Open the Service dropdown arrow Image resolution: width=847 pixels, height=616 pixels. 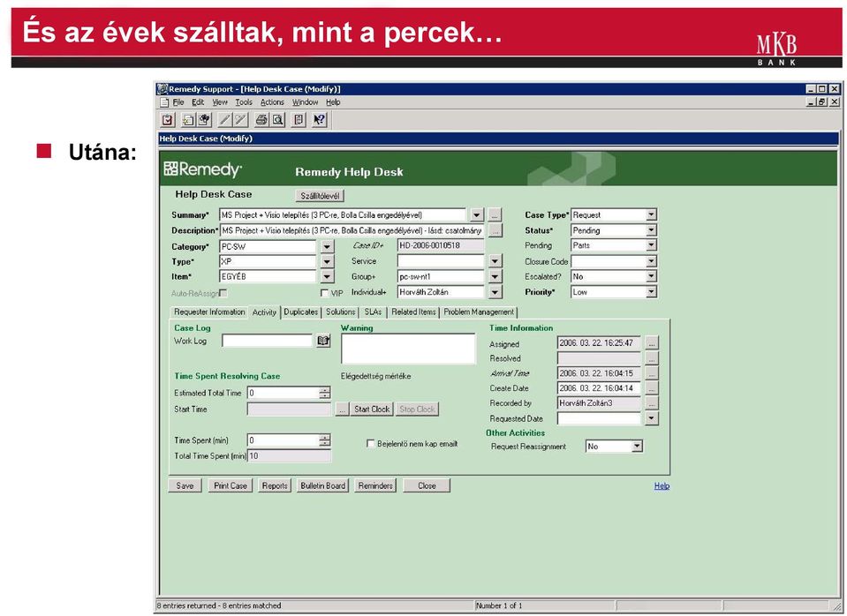tap(495, 261)
